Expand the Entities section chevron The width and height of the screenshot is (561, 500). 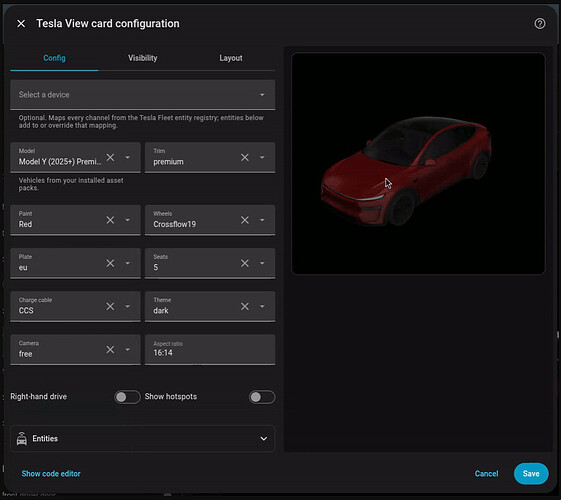[x=264, y=438]
